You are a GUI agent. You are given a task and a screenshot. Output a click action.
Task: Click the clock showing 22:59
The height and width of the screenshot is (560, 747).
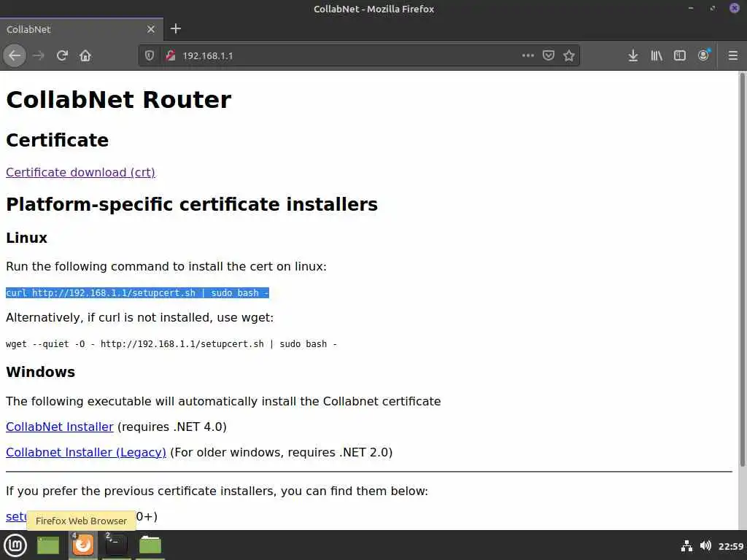click(730, 546)
